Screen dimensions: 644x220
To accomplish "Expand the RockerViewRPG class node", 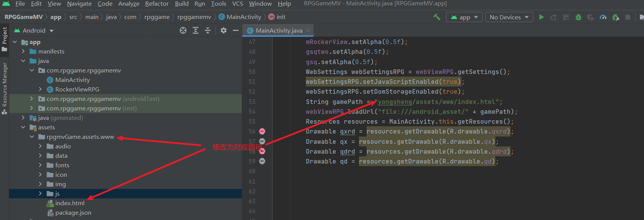I will pos(40,89).
